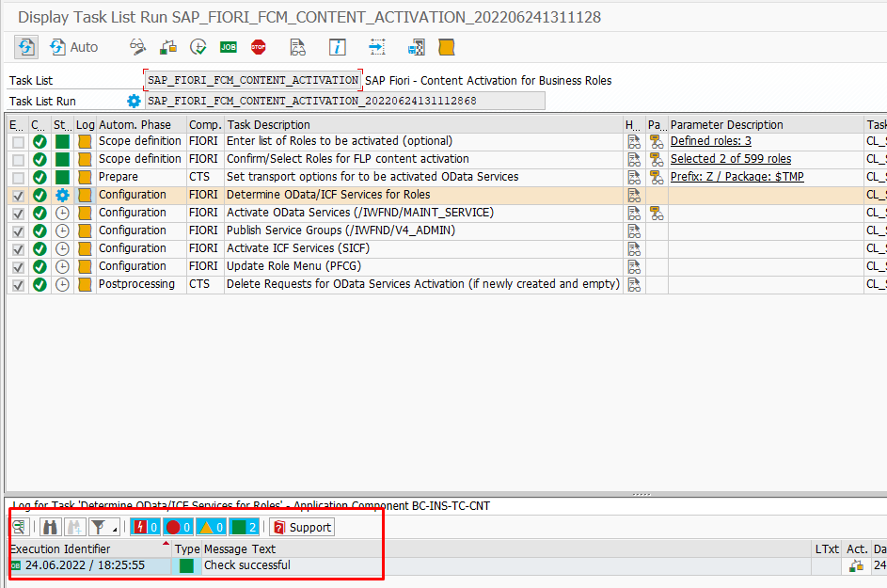Click clock status icon on 'Activate ICF Services' row
Screen dimensions: 887x588
click(62, 248)
